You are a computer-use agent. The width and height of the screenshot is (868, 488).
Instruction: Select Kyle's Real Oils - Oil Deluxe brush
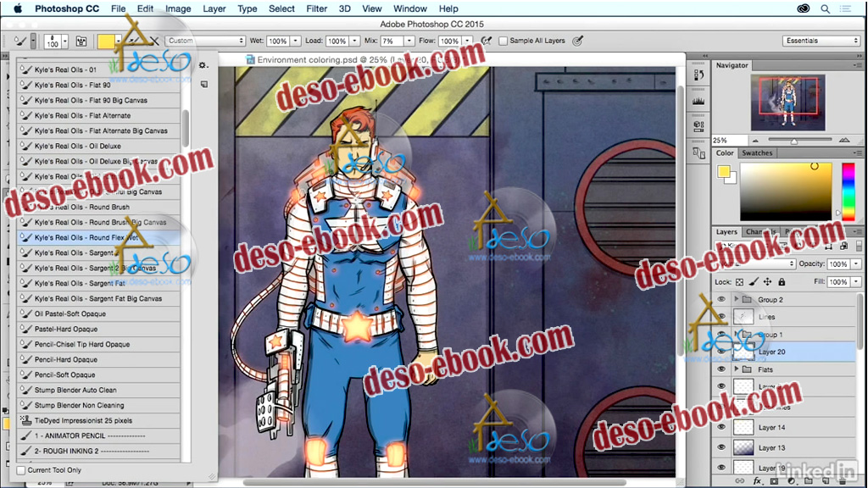pyautogui.click(x=78, y=147)
